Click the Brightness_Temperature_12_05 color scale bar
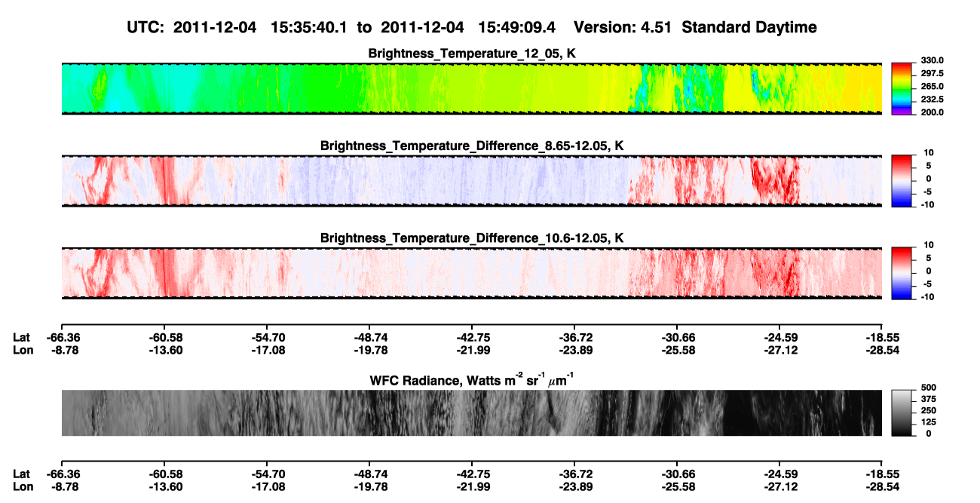Screen dimensions: 980x503 (903, 89)
